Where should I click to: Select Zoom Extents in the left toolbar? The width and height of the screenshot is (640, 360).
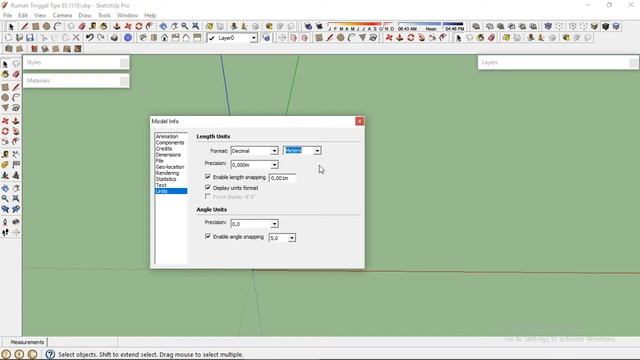[16, 199]
